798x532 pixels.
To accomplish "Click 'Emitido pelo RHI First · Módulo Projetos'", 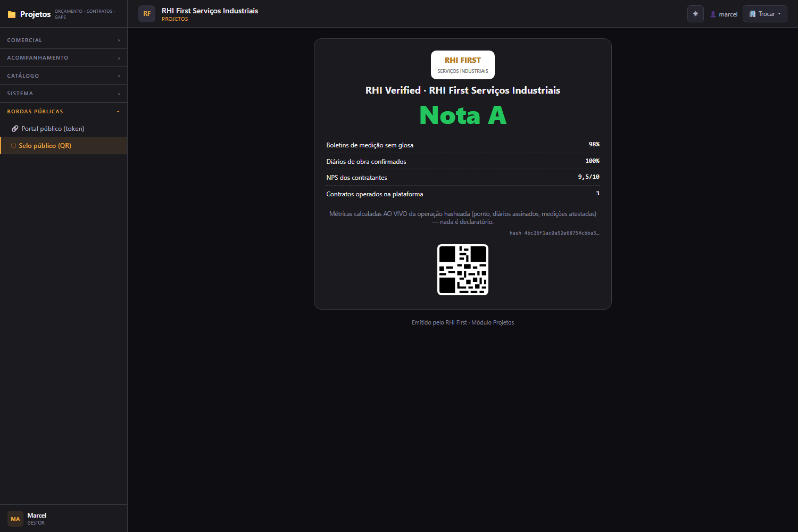I will pos(463,322).
